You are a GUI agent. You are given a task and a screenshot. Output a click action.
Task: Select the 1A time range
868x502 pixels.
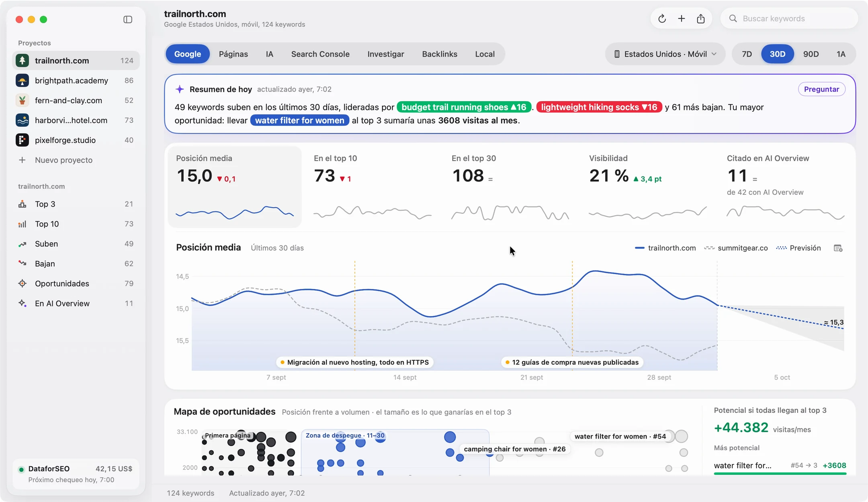pyautogui.click(x=841, y=54)
